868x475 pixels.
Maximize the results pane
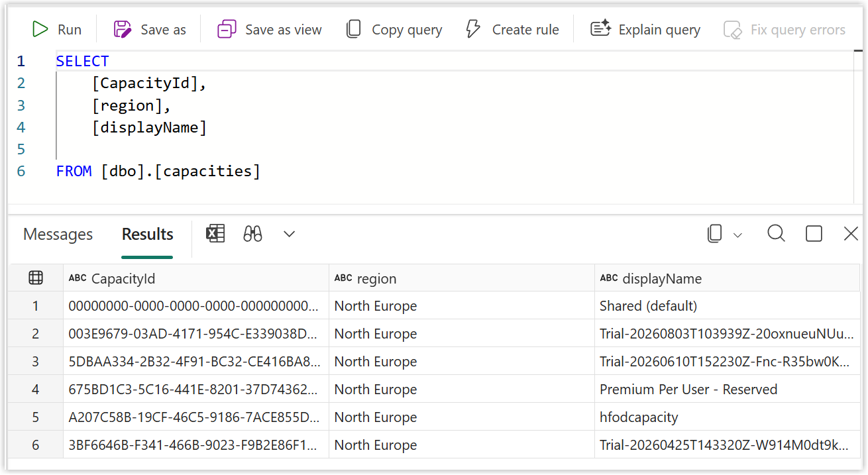point(814,234)
